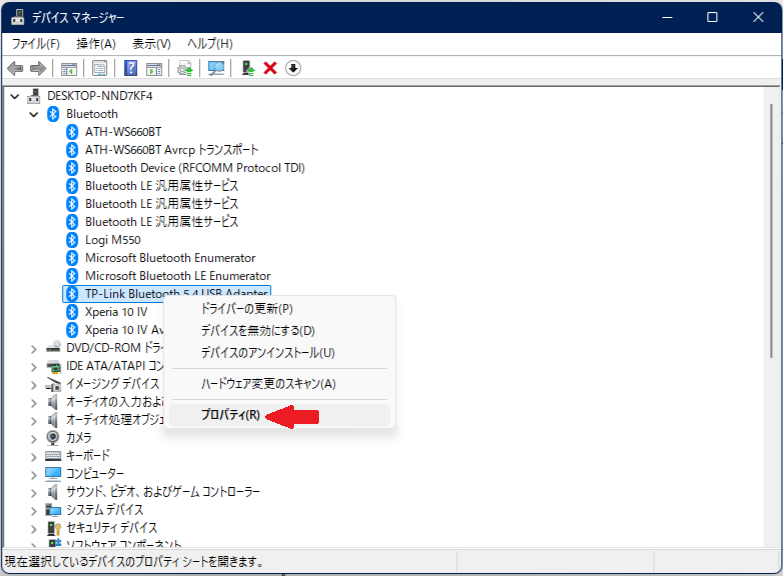Click the コンピューター monitor icon
Image resolution: width=783 pixels, height=576 pixels.
(x=53, y=473)
